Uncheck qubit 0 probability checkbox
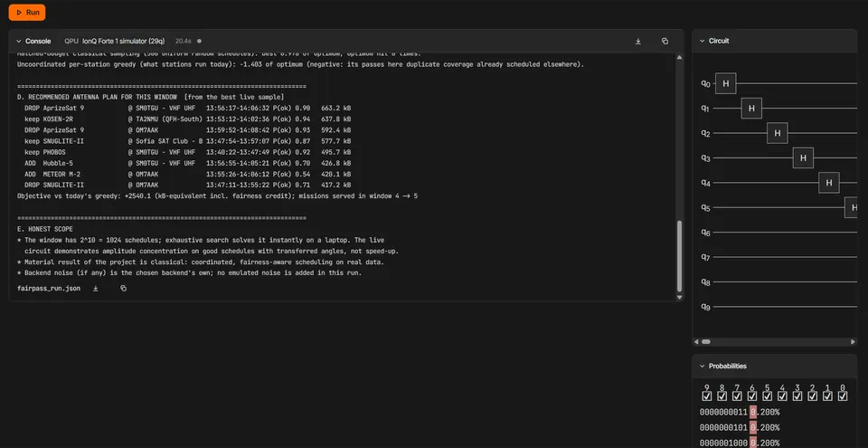This screenshot has height=448, width=868. click(843, 396)
